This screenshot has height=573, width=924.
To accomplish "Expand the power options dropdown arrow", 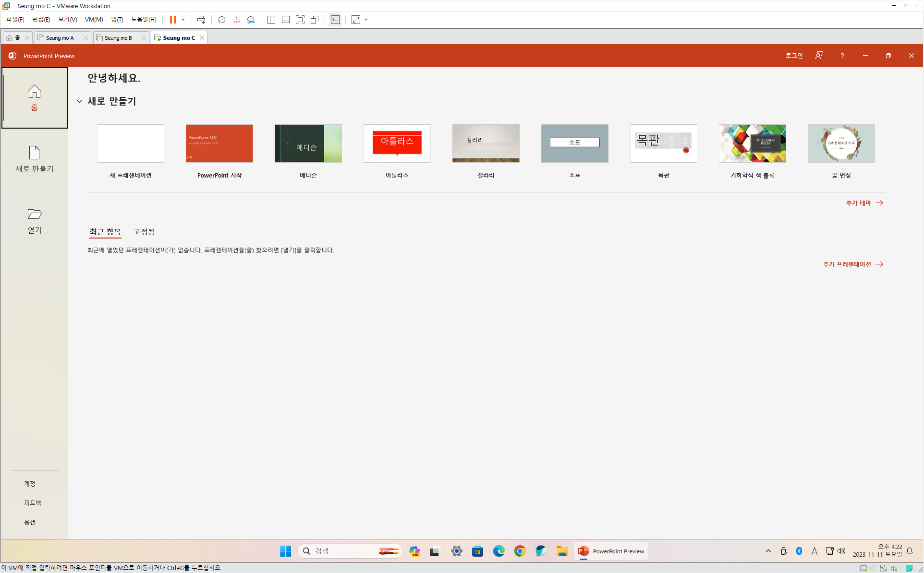I will pyautogui.click(x=183, y=20).
